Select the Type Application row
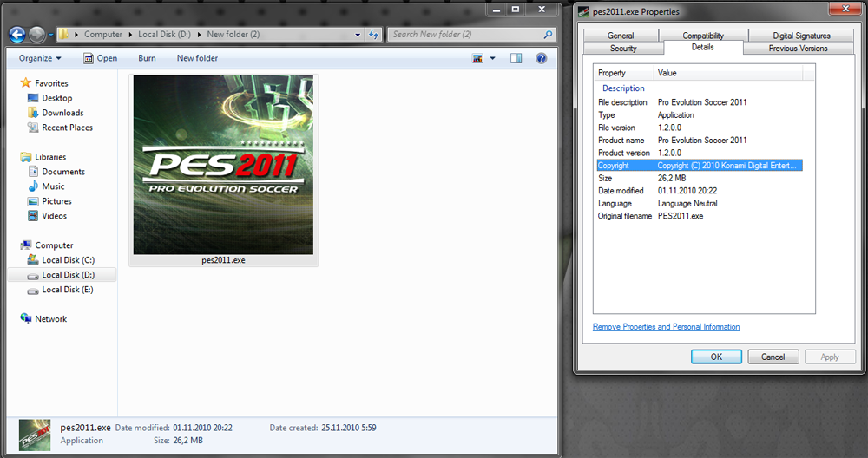 click(x=699, y=115)
